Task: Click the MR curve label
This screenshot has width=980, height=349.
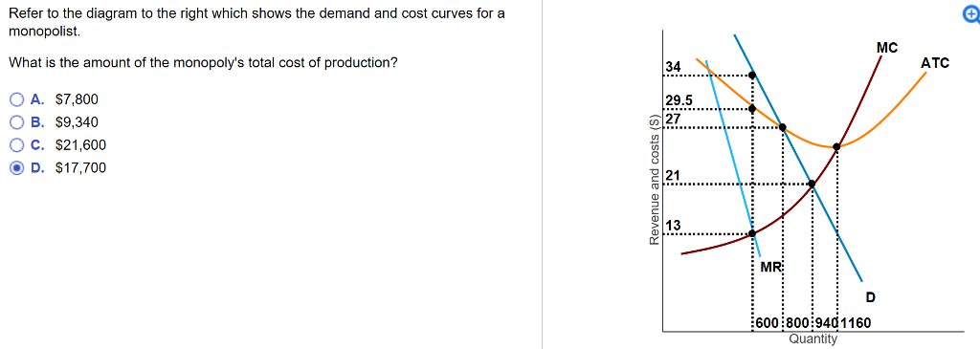Action: point(770,267)
